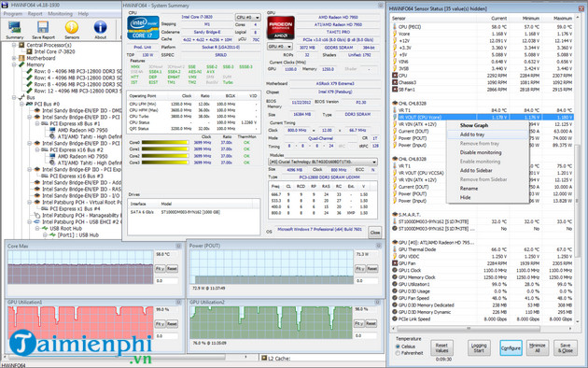Select the Celsius radio button

[x=398, y=347]
